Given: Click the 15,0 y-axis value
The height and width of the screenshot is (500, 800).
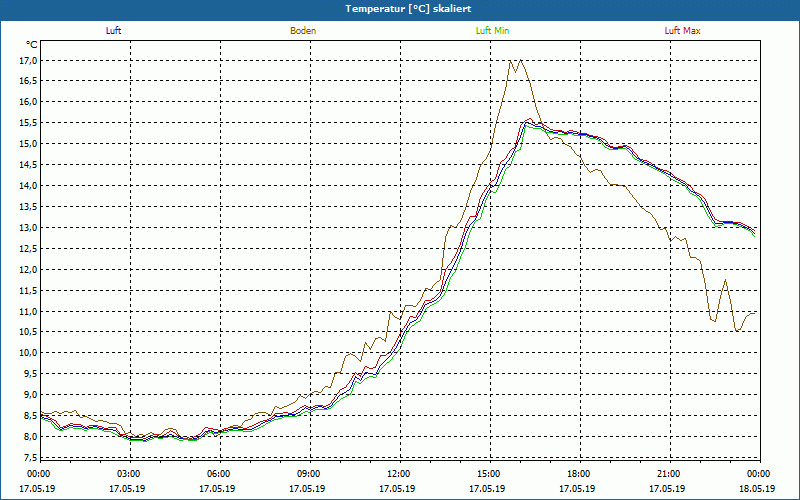Looking at the screenshot, I should [x=29, y=143].
